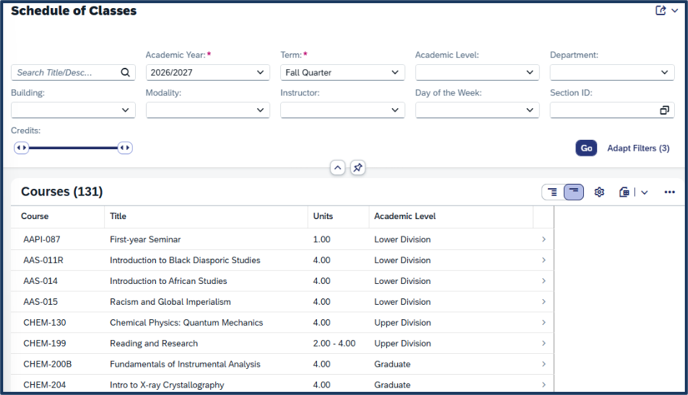The image size is (688, 395).
Task: Click the Courses (131) heading
Action: tap(62, 192)
